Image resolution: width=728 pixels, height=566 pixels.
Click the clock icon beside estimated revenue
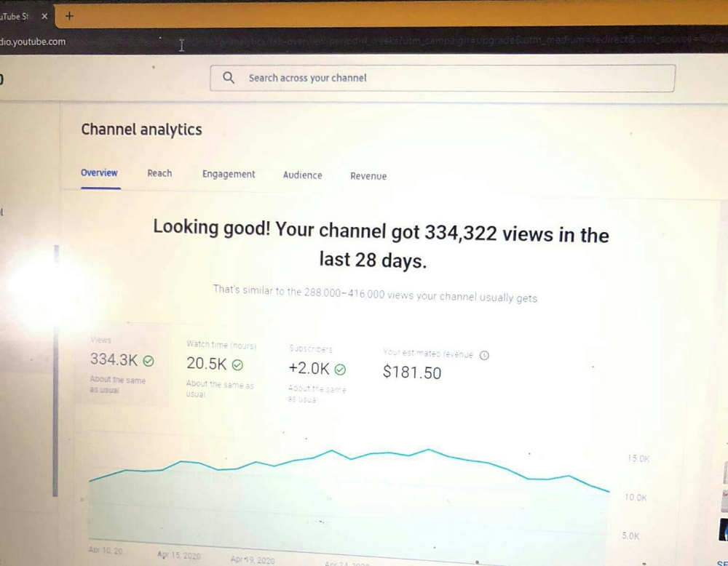(484, 355)
